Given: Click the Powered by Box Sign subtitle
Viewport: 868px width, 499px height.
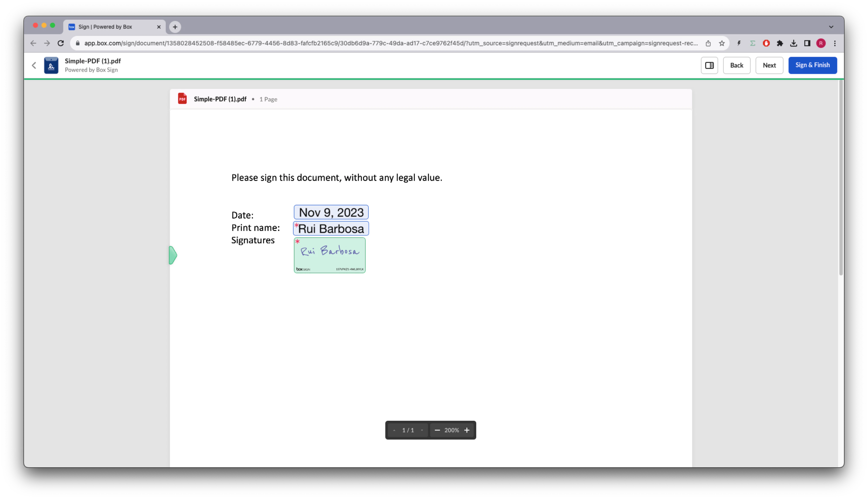Looking at the screenshot, I should tap(91, 69).
